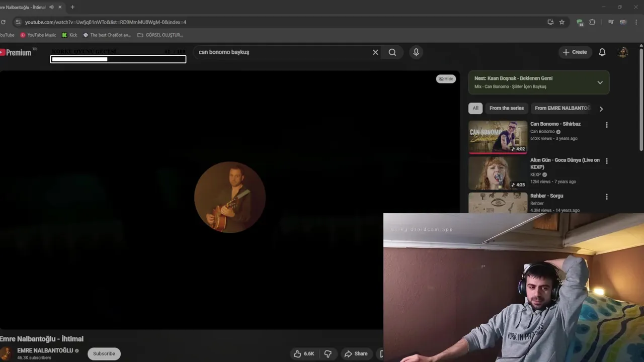
Task: Open the Can Bonomo - Sihirbaz thumbnail
Action: click(x=498, y=137)
